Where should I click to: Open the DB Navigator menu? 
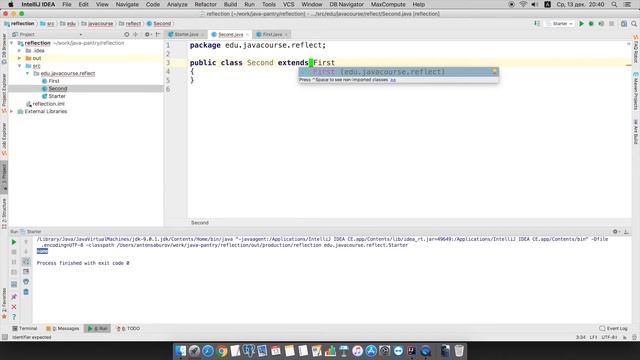pyautogui.click(x=346, y=4)
